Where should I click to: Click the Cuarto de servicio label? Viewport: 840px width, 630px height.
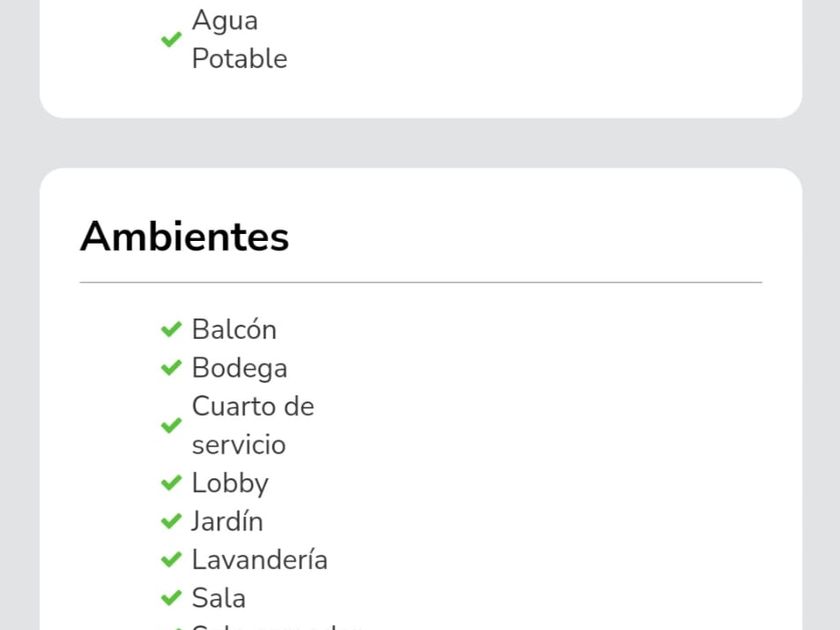[x=253, y=426]
